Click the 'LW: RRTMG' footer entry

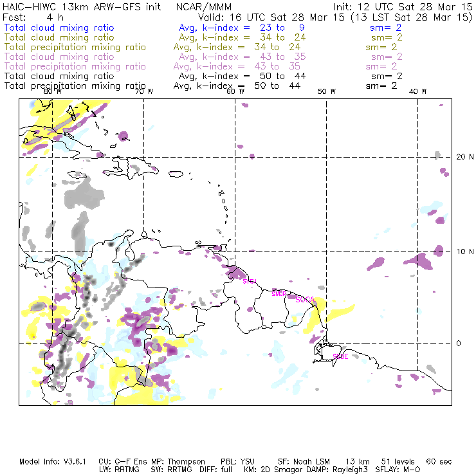(119, 470)
